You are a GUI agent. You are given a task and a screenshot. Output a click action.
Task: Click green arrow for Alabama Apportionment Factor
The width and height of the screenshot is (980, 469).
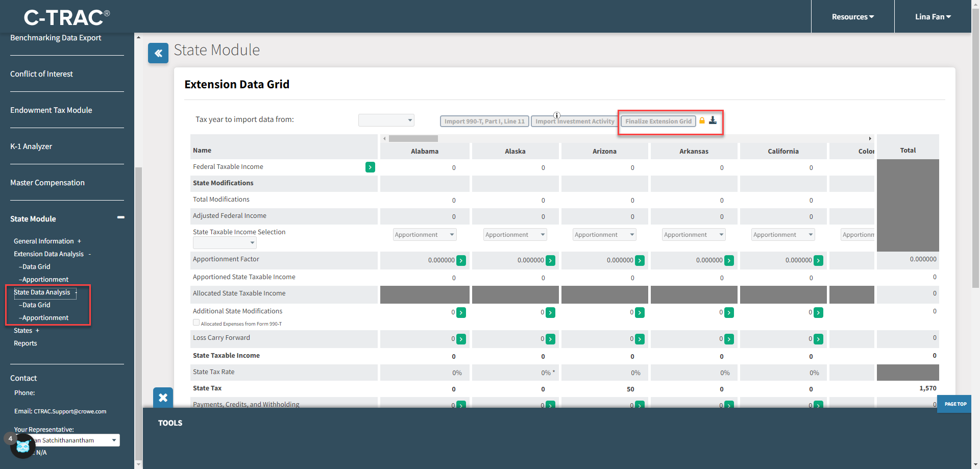click(x=461, y=260)
